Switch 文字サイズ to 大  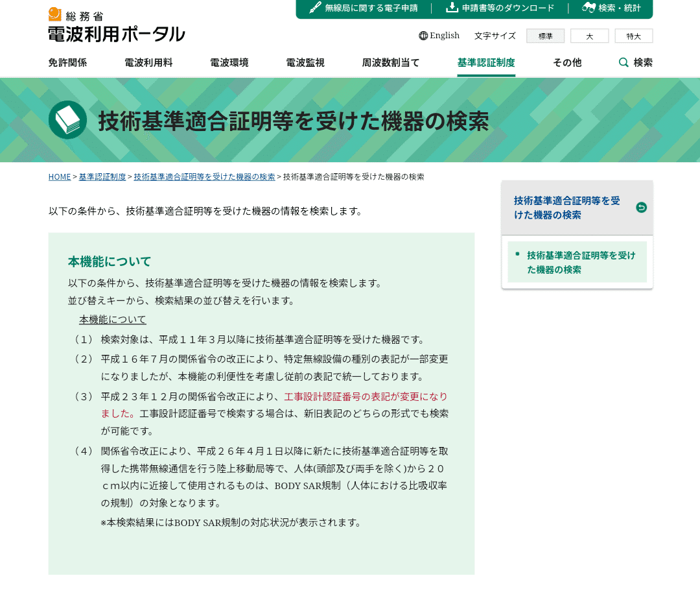point(590,36)
